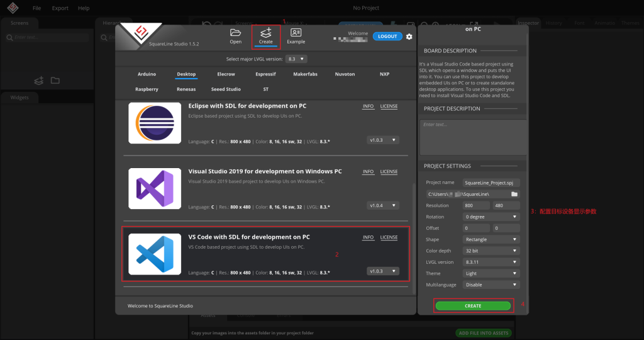The height and width of the screenshot is (340, 644).
Task: Open the Color depth dropdown
Action: pos(491,251)
